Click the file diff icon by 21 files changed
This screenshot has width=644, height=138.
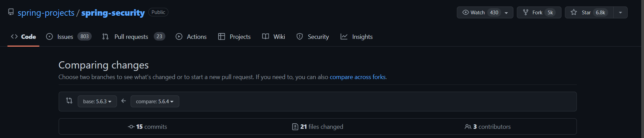[x=295, y=127]
